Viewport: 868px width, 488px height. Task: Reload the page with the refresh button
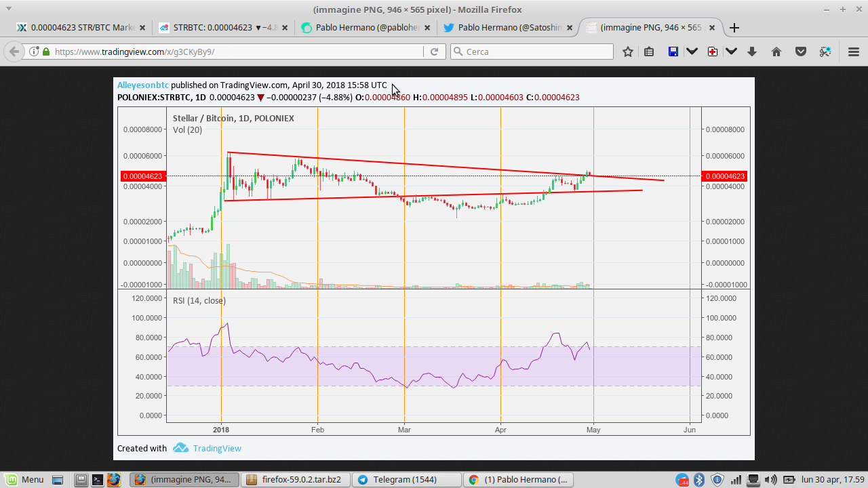(435, 52)
